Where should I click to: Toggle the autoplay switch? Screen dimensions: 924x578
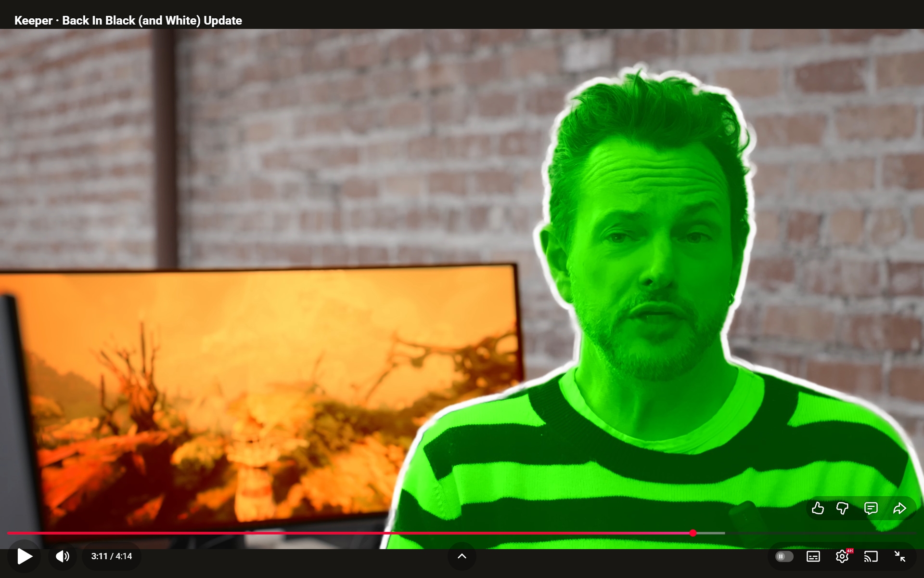tap(784, 556)
